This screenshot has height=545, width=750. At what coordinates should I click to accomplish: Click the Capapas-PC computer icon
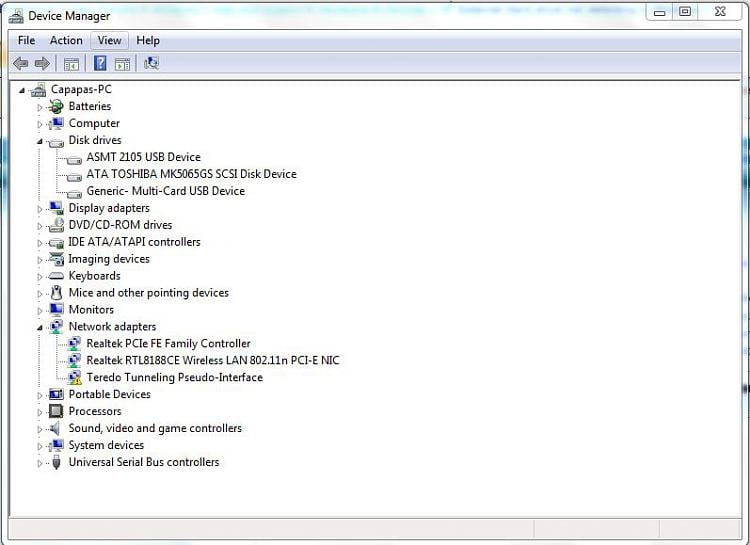38,89
